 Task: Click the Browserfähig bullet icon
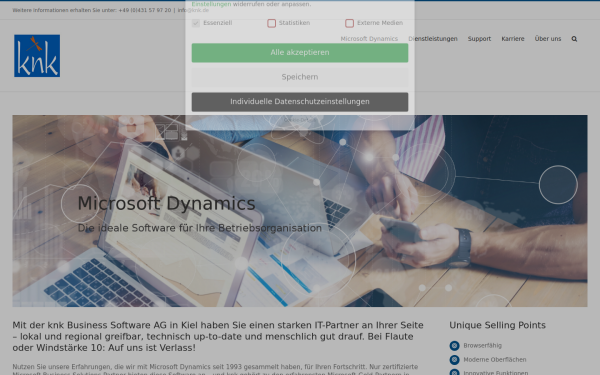tap(454, 346)
